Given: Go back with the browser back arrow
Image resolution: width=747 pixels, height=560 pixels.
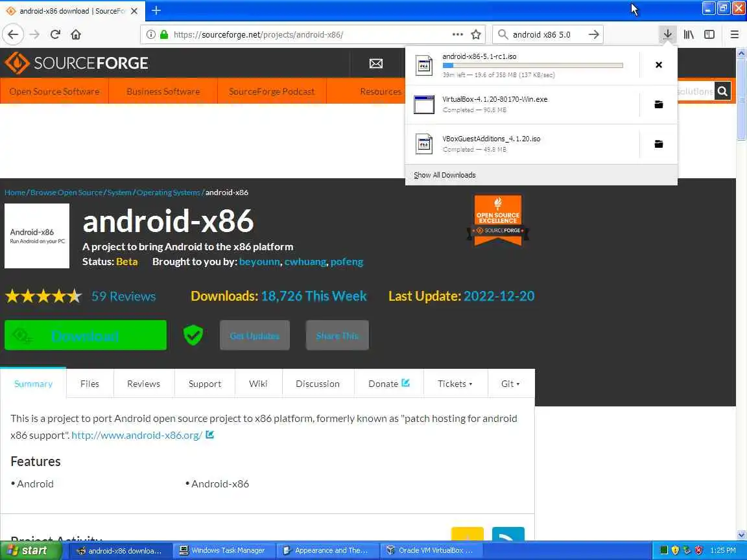Looking at the screenshot, I should [13, 34].
